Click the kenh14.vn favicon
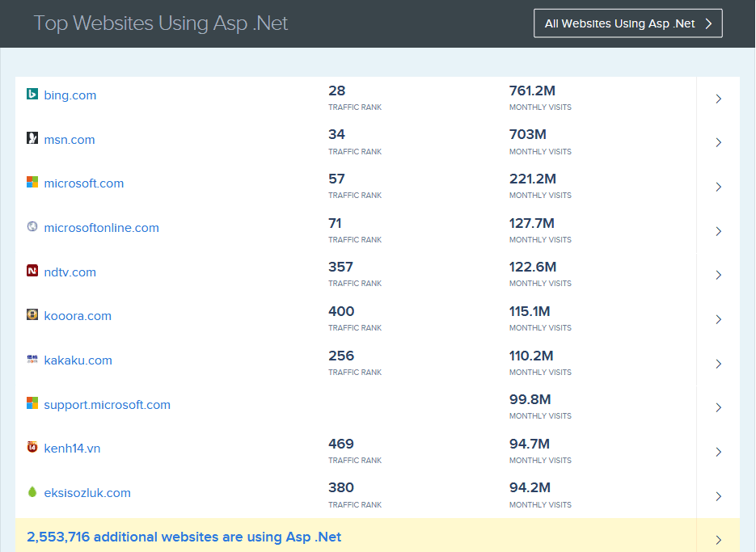The image size is (756, 552). tap(32, 448)
